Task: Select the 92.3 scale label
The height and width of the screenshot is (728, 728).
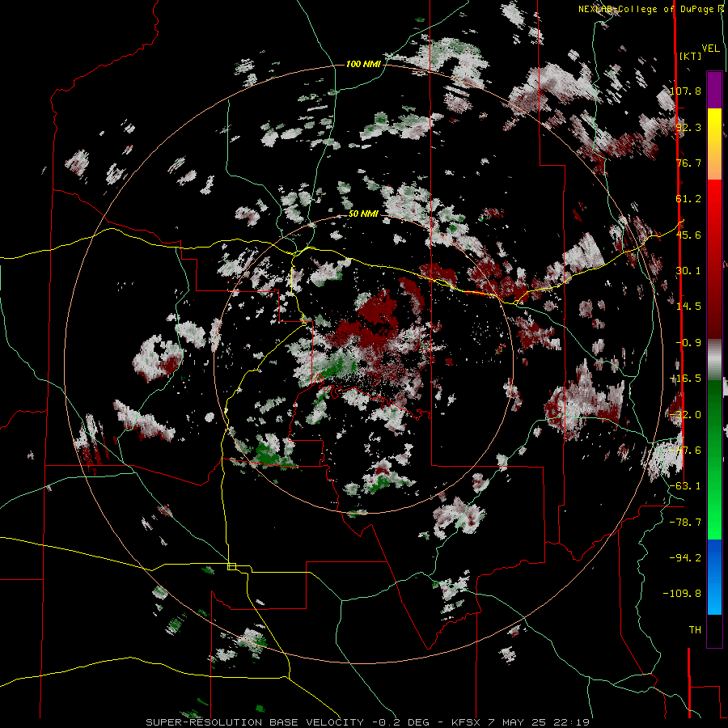Action: click(x=688, y=127)
